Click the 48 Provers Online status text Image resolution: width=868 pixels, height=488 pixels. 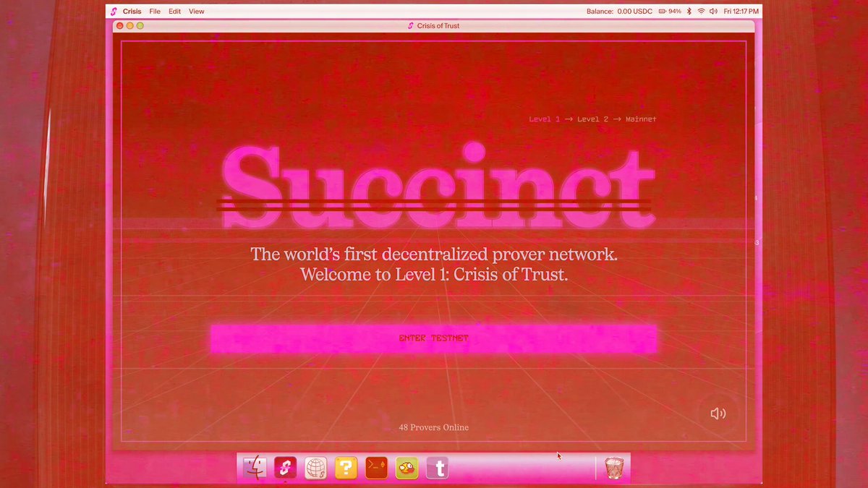pos(434,427)
